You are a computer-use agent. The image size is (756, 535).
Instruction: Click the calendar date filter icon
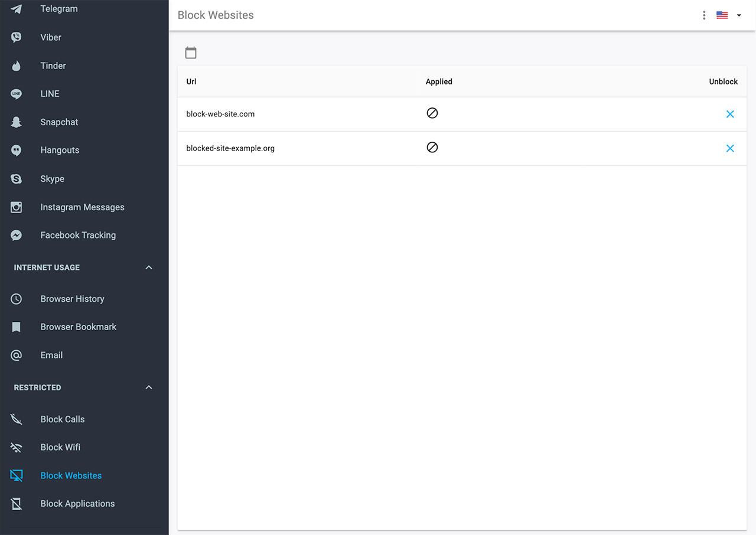191,53
